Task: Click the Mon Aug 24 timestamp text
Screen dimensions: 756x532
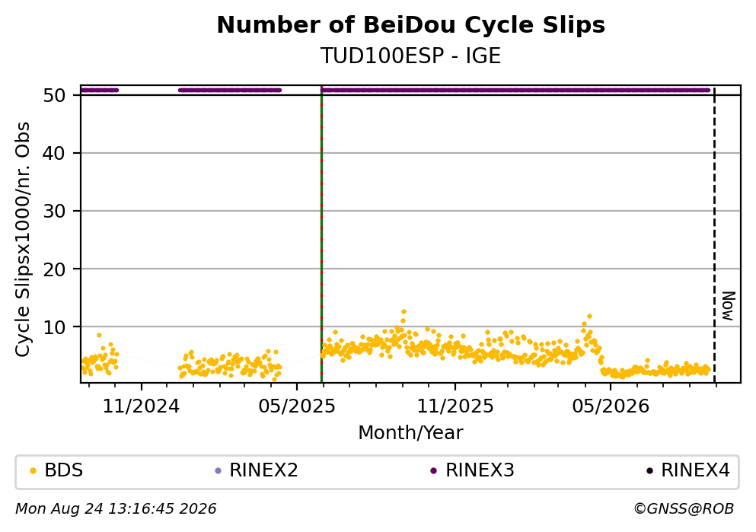Action: coord(116,509)
